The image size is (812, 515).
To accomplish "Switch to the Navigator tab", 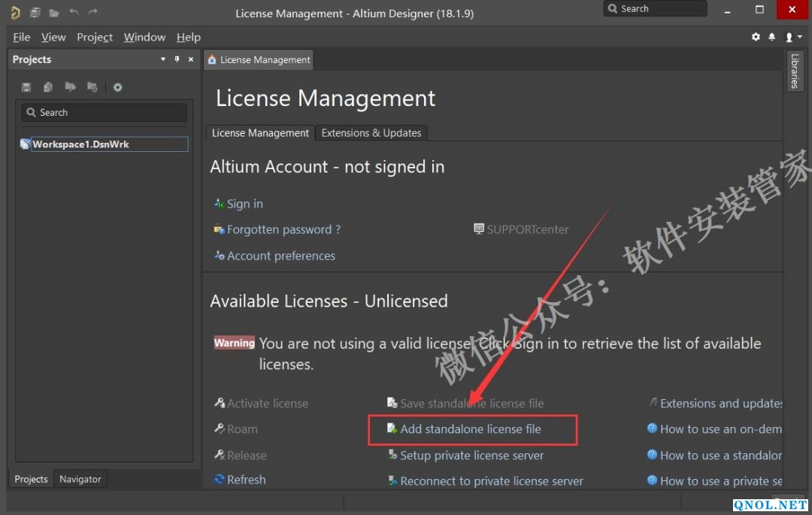I will point(80,479).
